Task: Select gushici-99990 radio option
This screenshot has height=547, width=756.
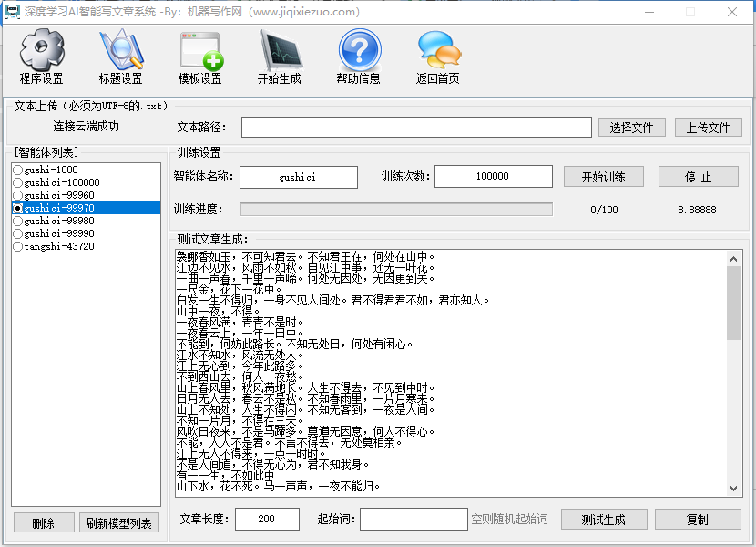Action: (17, 233)
